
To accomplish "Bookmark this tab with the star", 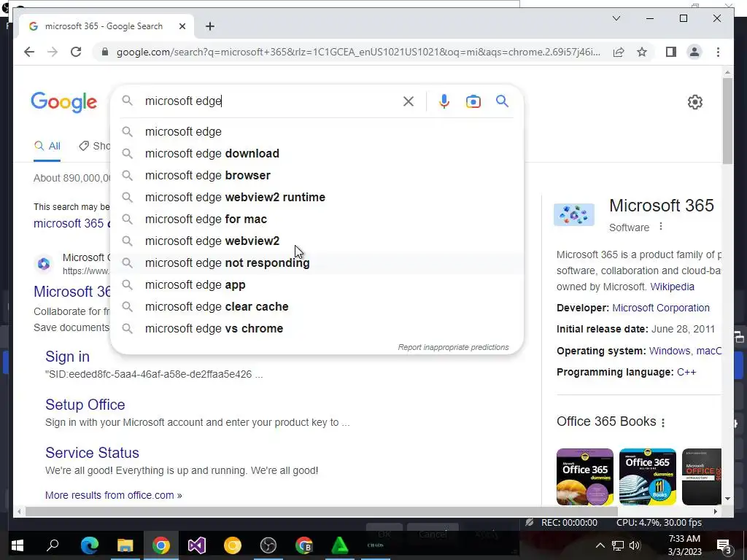I will [642, 52].
